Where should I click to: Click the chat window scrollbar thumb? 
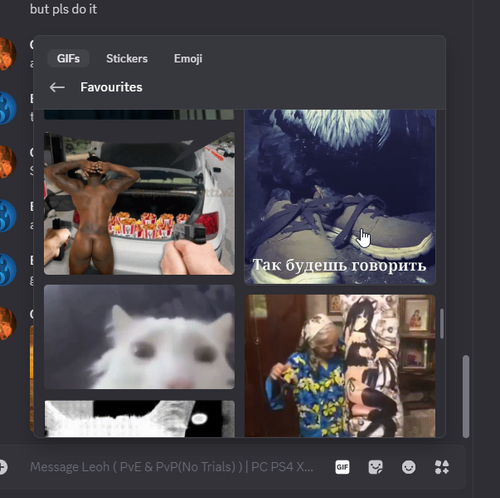pos(466,397)
